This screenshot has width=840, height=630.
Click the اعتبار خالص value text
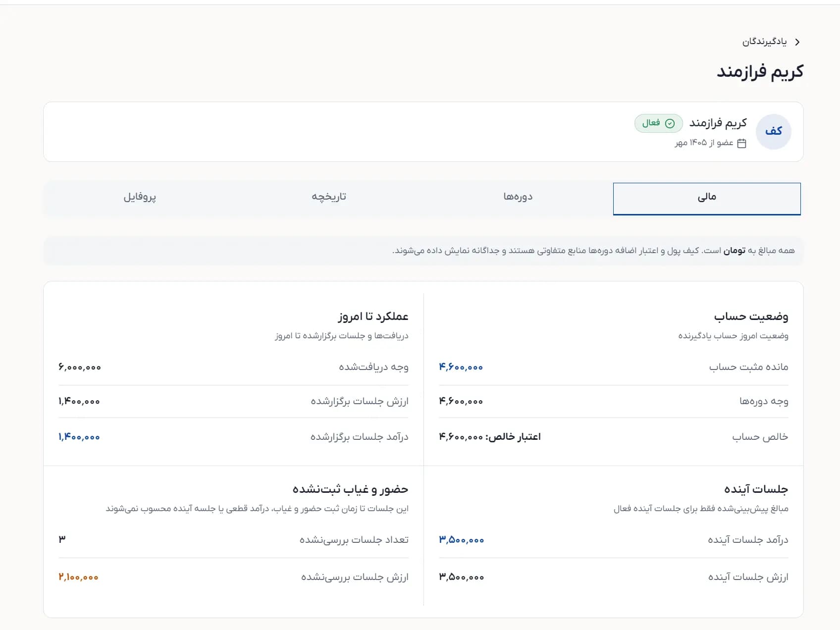[x=490, y=437]
